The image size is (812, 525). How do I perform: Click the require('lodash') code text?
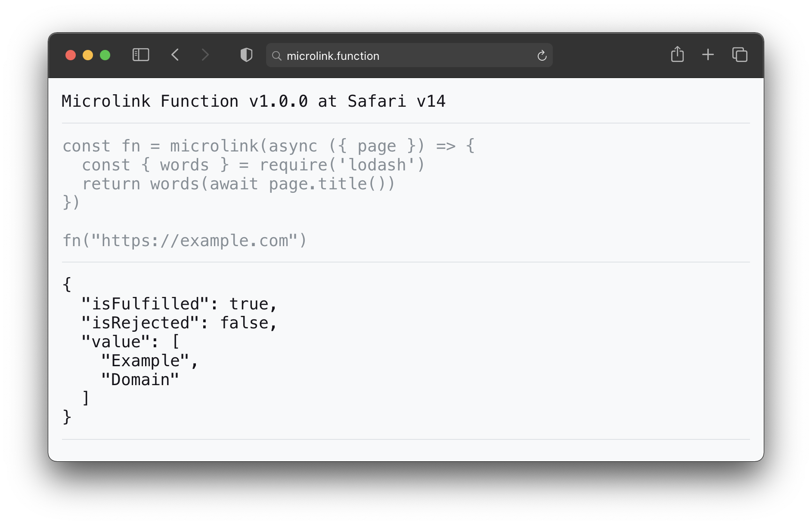342,165
